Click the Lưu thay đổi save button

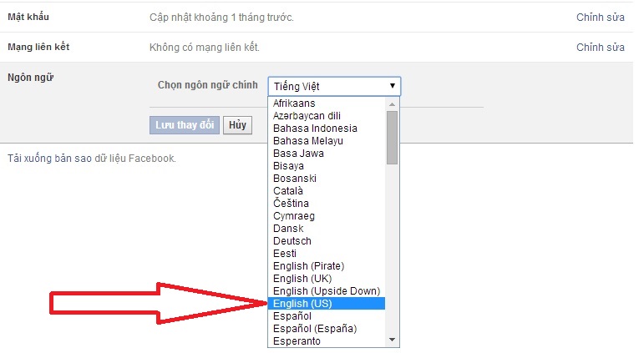pyautogui.click(x=185, y=125)
